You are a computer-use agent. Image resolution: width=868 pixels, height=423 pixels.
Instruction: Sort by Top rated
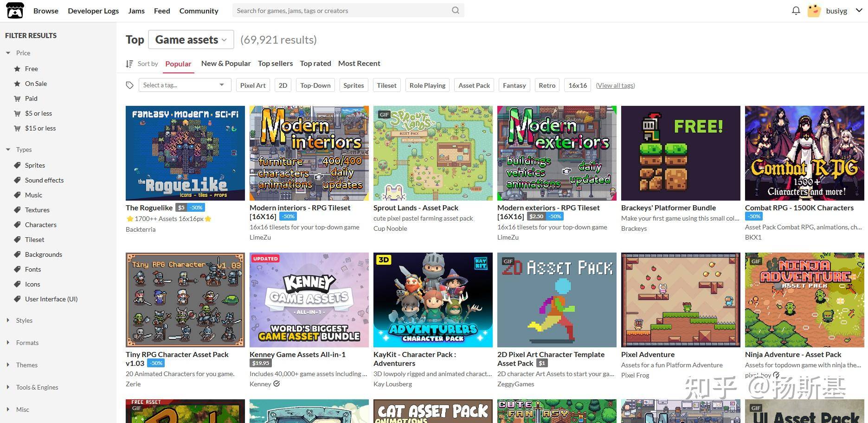(315, 63)
